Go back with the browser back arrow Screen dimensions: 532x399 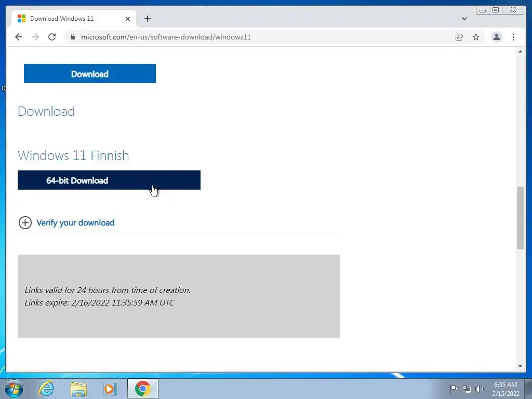(19, 37)
